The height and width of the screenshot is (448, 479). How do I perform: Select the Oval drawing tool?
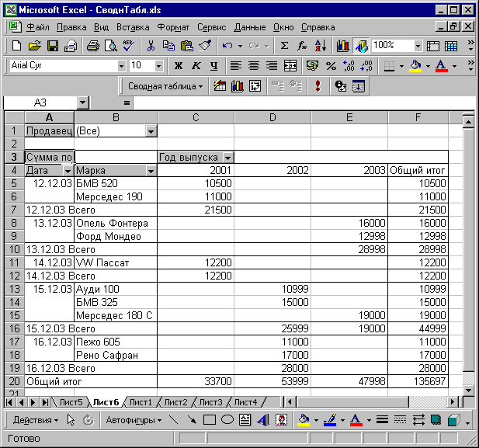(x=227, y=420)
